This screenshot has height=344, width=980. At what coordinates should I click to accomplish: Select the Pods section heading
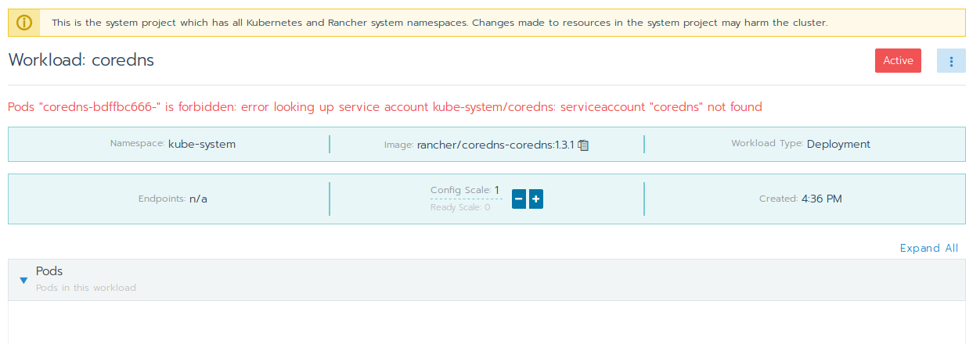tap(49, 271)
